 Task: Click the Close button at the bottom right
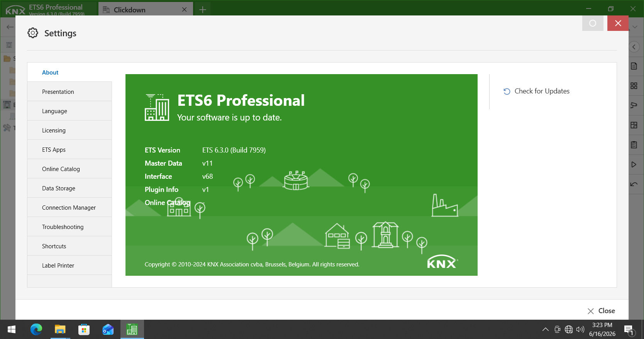click(601, 311)
